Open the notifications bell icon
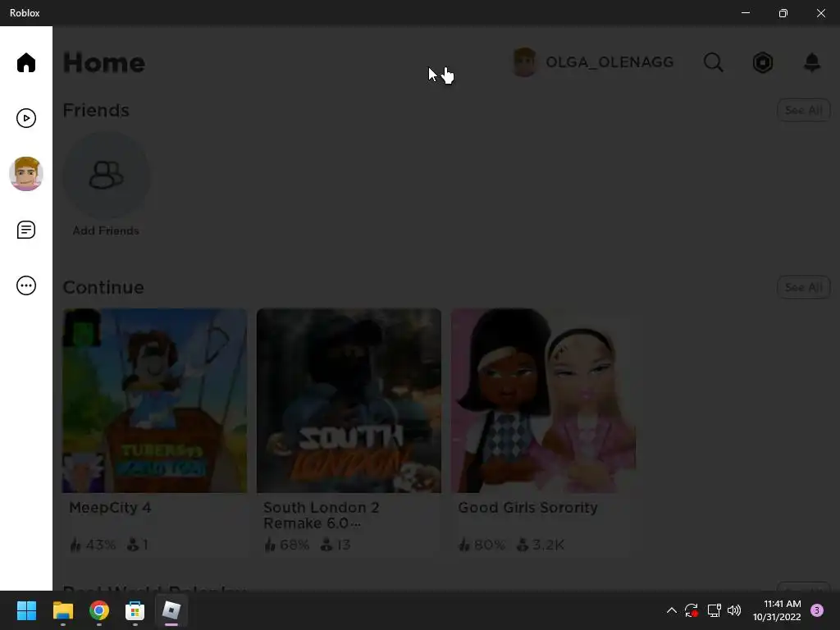Image resolution: width=840 pixels, height=630 pixels. click(812, 62)
